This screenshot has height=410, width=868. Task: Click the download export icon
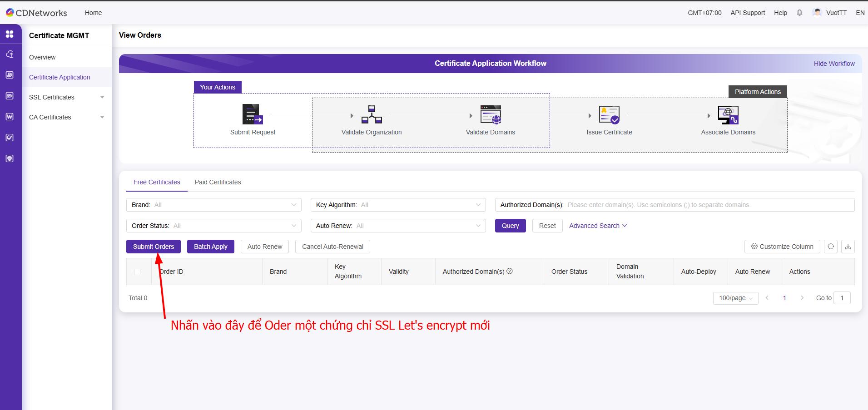pyautogui.click(x=848, y=247)
